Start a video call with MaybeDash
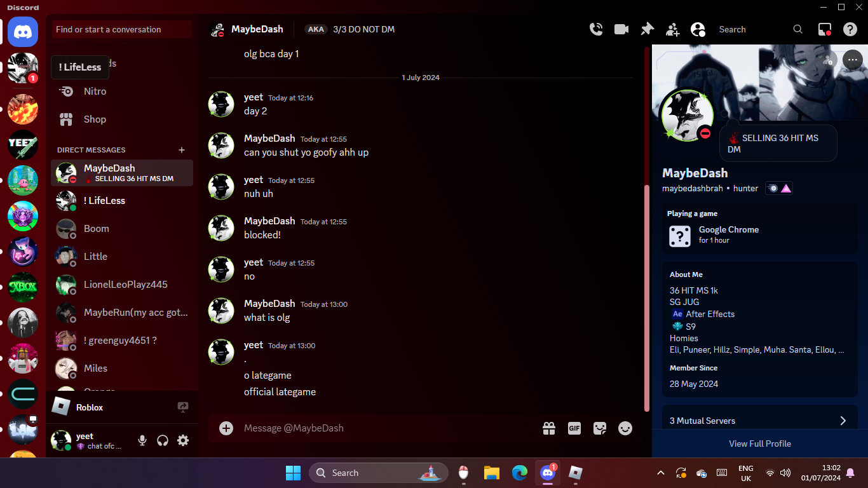Screen dimensions: 868x488 coord(621,29)
